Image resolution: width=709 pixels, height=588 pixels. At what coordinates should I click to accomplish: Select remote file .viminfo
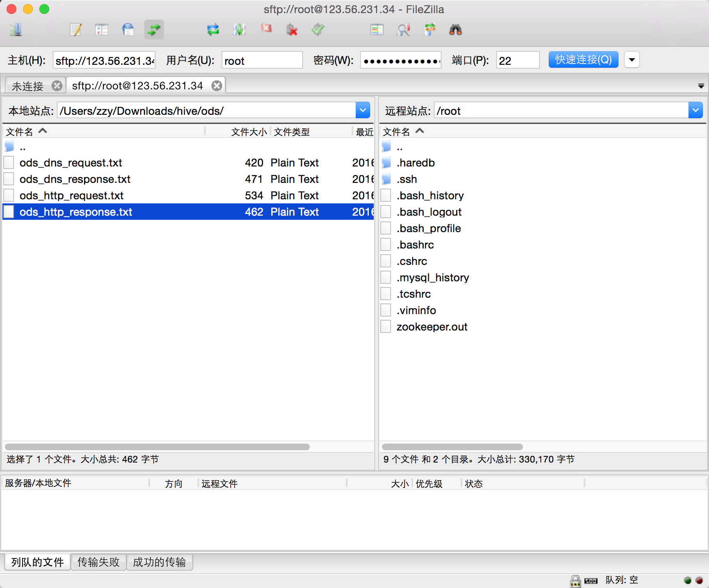(x=543, y=310)
